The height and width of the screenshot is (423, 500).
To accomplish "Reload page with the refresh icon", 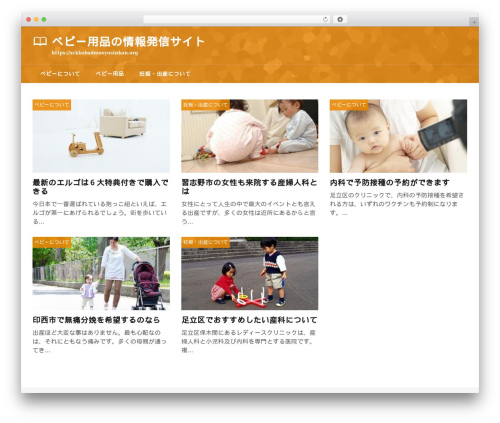I will [325, 20].
